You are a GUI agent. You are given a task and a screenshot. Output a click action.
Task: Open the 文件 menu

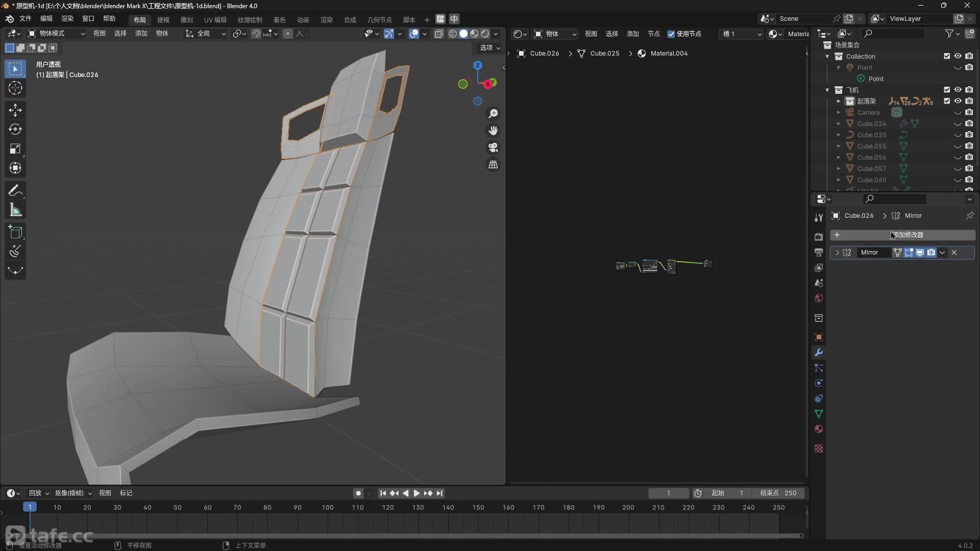click(26, 18)
